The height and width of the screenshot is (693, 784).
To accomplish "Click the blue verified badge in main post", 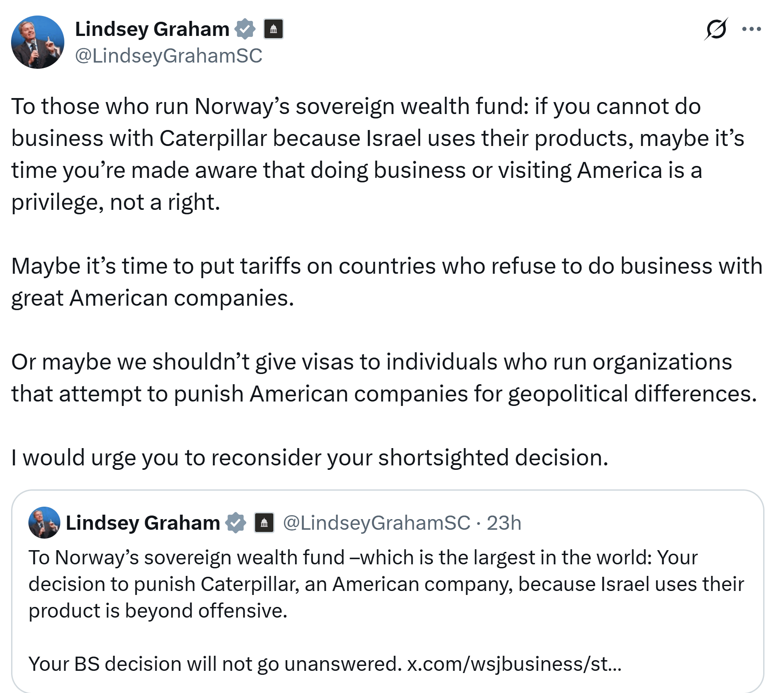I will coord(245,29).
